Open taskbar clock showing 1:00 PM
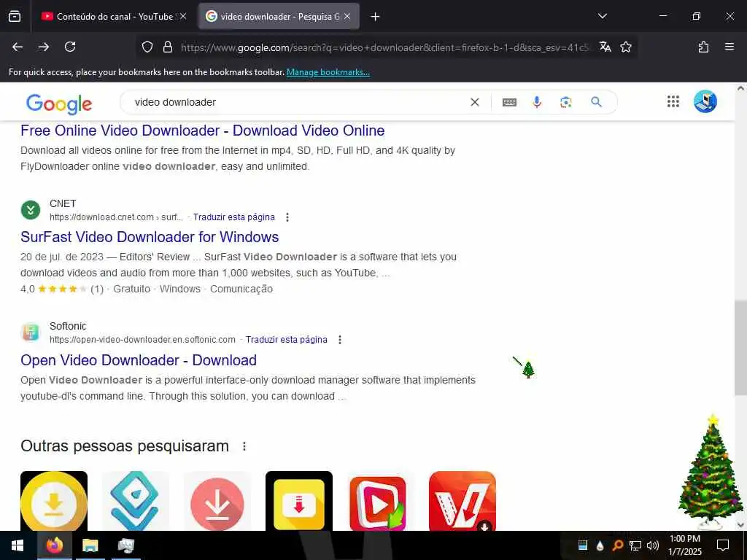 pyautogui.click(x=685, y=545)
